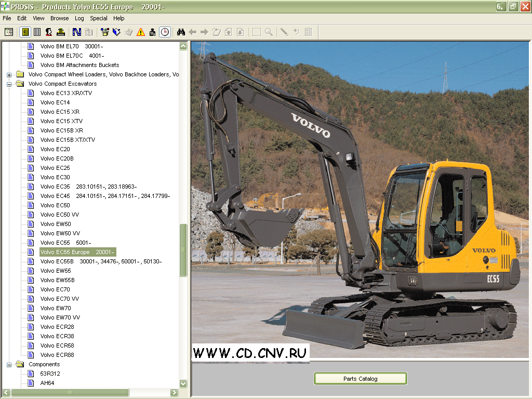This screenshot has height=399, width=532.
Task: Select the Volvo Compact Excavators folder label
Action: 63,84
